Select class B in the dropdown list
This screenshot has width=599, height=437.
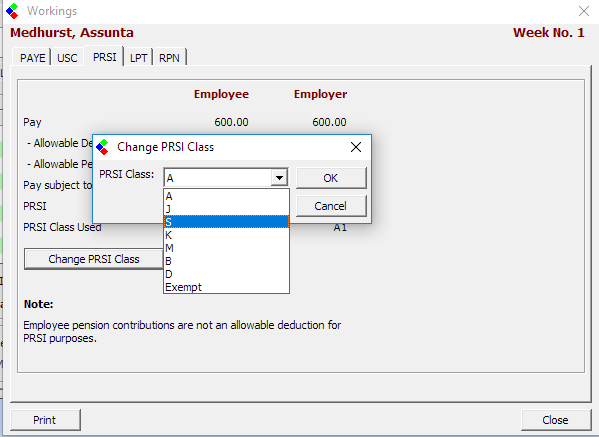click(x=226, y=261)
